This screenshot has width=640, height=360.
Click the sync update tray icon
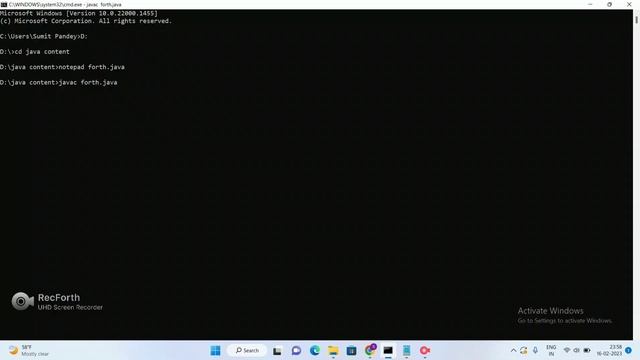[x=524, y=350]
